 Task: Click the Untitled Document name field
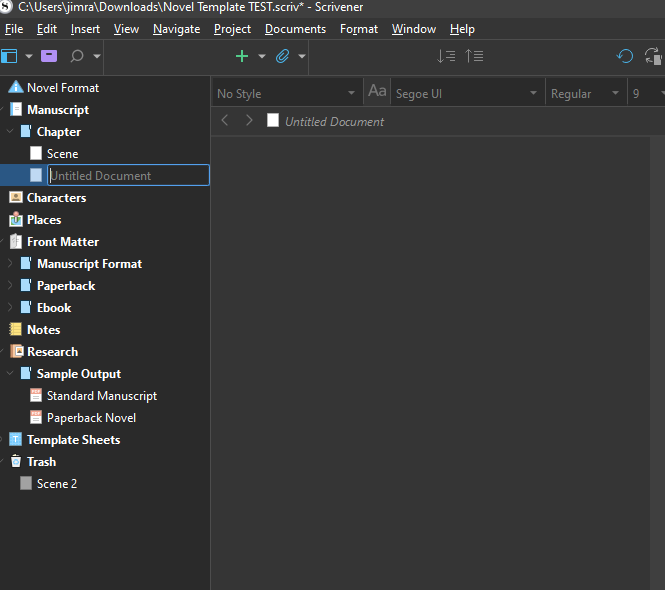pyautogui.click(x=129, y=175)
